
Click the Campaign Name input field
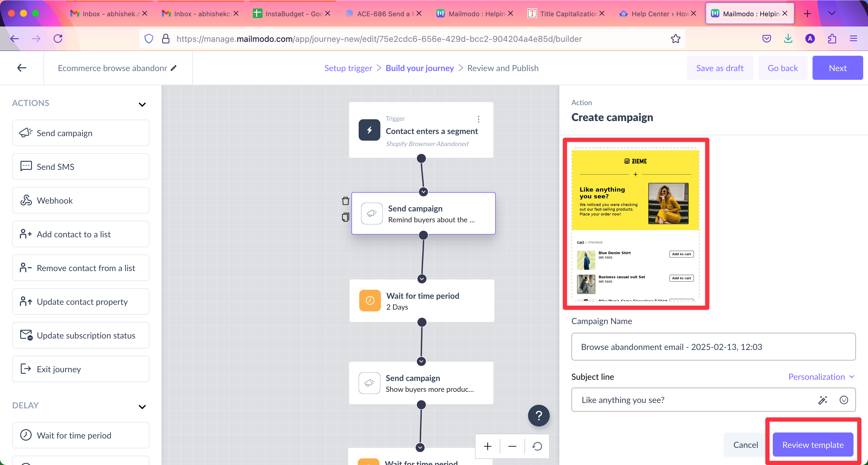(713, 347)
